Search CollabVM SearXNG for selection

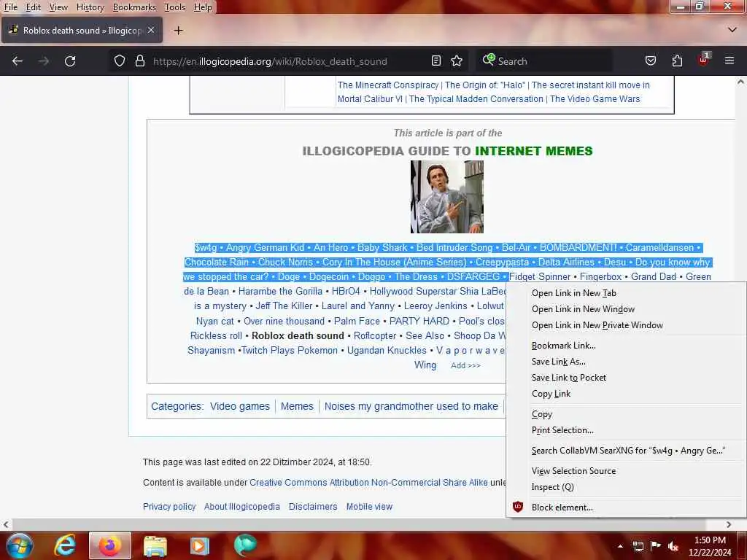coord(625,450)
